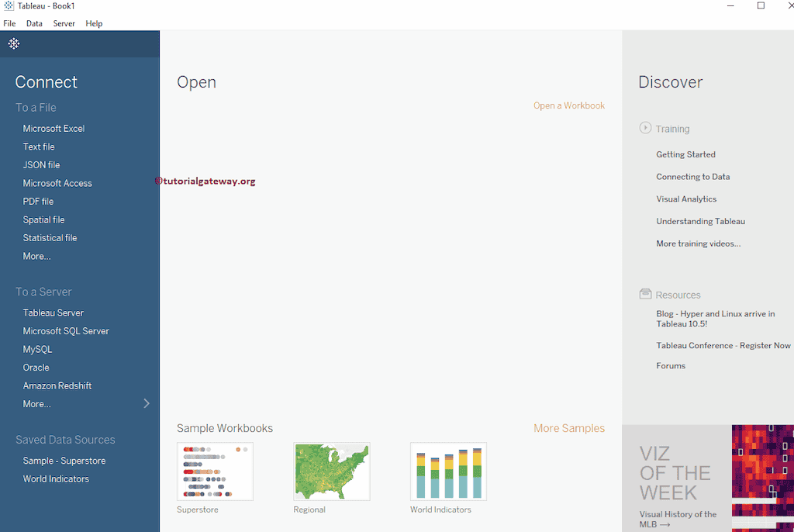Viewport: 794px width, 532px height.
Task: Open the World Indicators workbook thumbnail
Action: click(448, 472)
